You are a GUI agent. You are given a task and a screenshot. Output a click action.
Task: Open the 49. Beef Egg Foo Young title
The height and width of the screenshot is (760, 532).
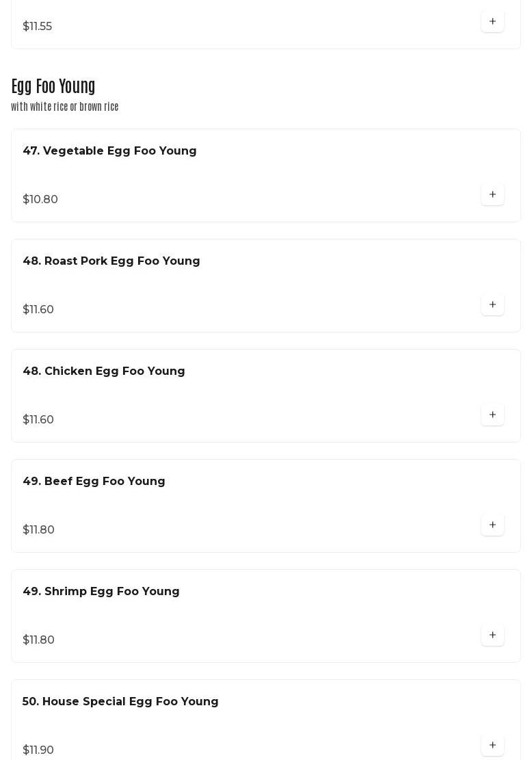[94, 482]
